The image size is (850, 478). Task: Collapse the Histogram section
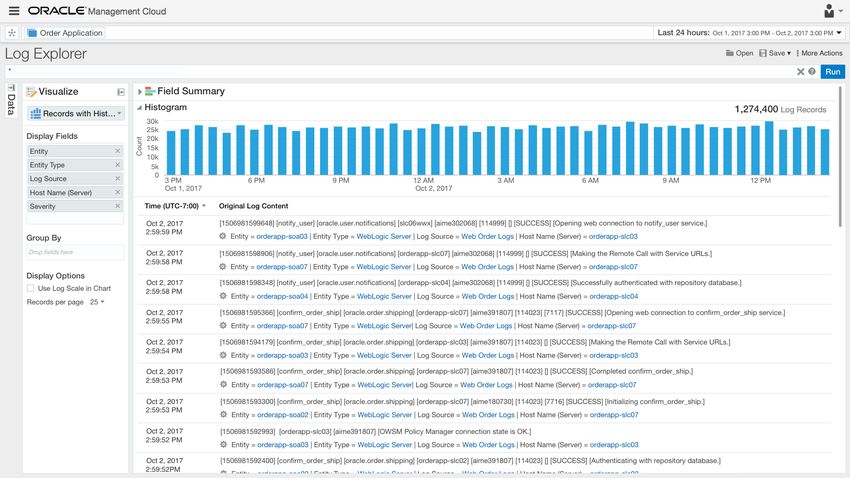(139, 108)
